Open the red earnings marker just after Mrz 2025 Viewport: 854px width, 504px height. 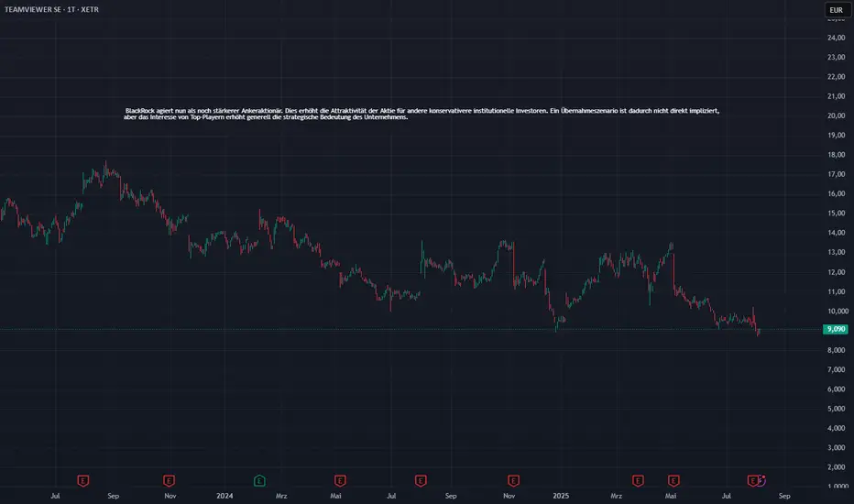click(x=638, y=480)
